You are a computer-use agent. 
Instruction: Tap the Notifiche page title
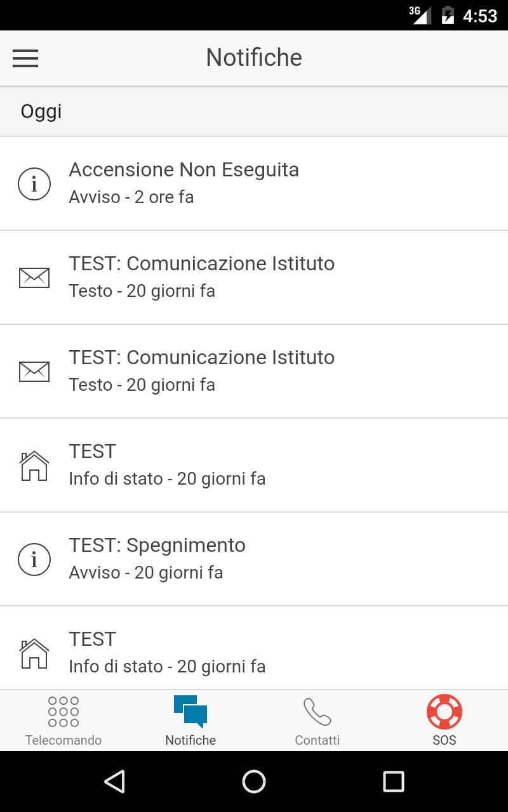click(x=254, y=58)
